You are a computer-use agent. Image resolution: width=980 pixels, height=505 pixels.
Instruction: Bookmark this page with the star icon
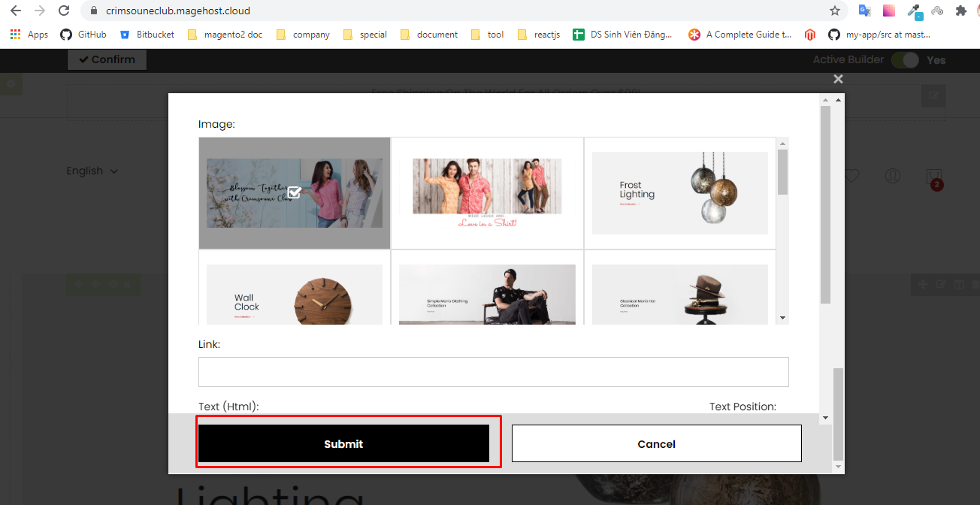[835, 11]
